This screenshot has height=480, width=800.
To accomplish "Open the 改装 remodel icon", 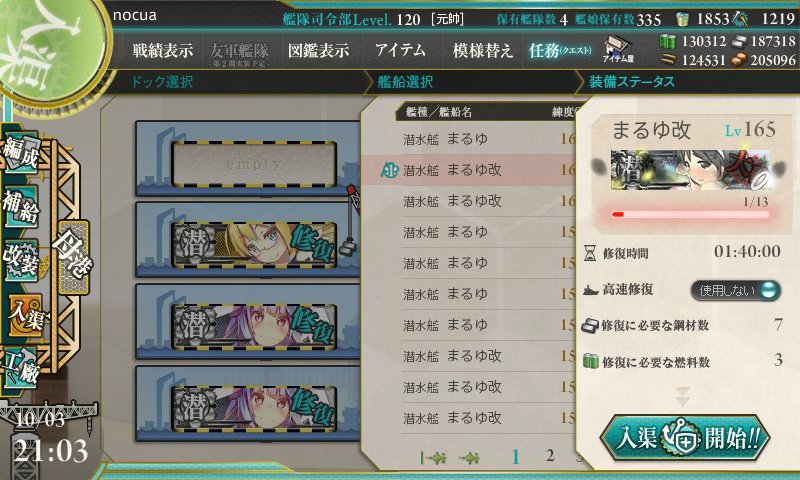I will point(21,260).
